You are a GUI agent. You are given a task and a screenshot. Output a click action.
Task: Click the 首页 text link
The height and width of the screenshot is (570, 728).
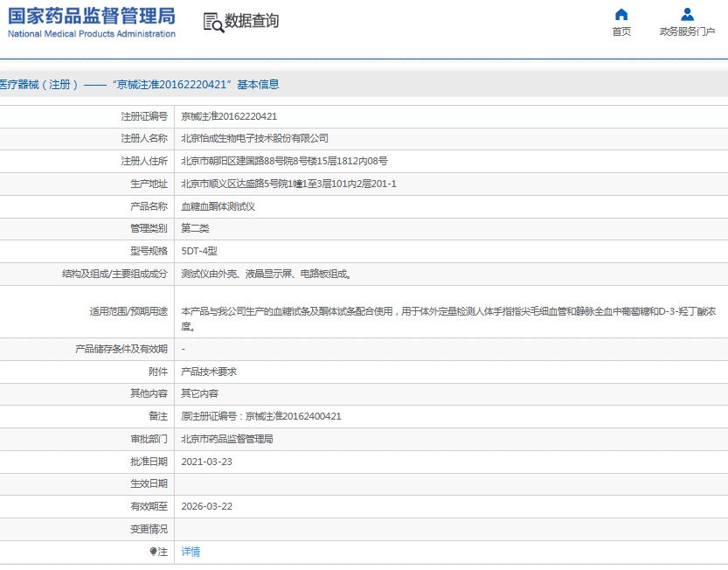pyautogui.click(x=621, y=31)
